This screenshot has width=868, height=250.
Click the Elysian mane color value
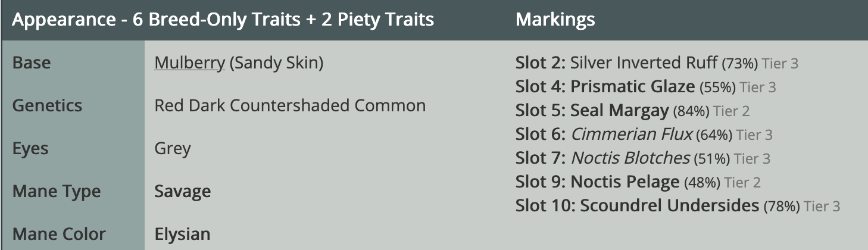[x=182, y=234]
